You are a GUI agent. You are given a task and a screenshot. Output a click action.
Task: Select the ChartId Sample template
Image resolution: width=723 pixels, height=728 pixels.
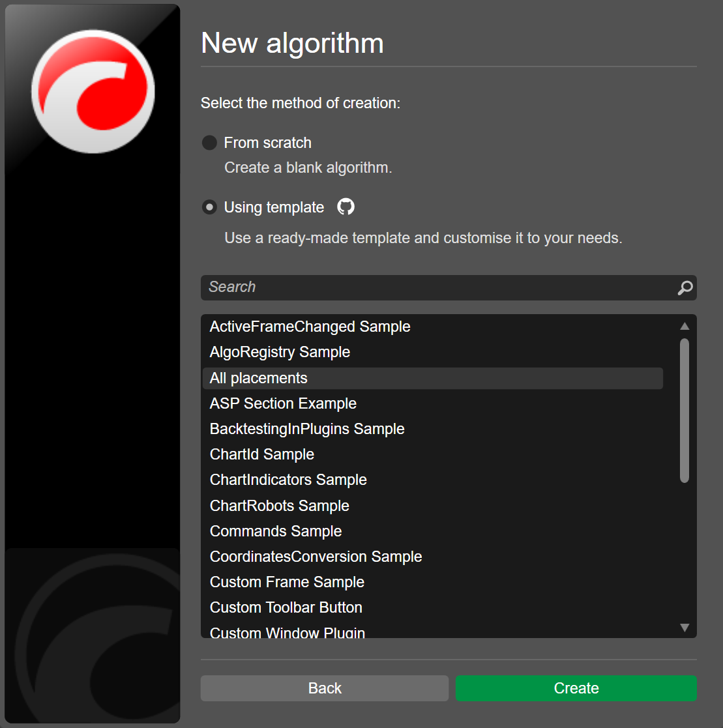click(262, 454)
